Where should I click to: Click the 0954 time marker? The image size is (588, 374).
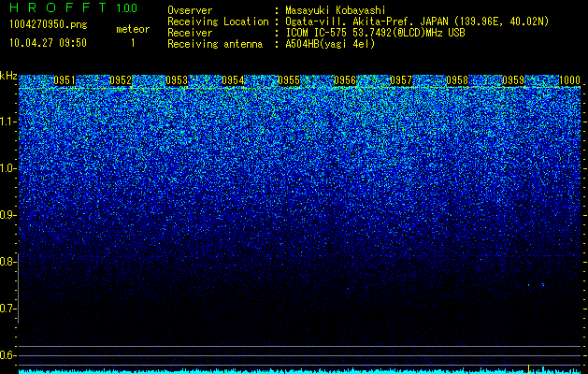[233, 80]
